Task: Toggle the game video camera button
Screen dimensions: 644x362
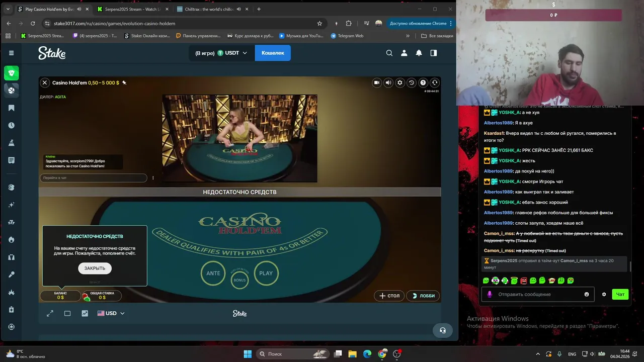Action: [377, 83]
